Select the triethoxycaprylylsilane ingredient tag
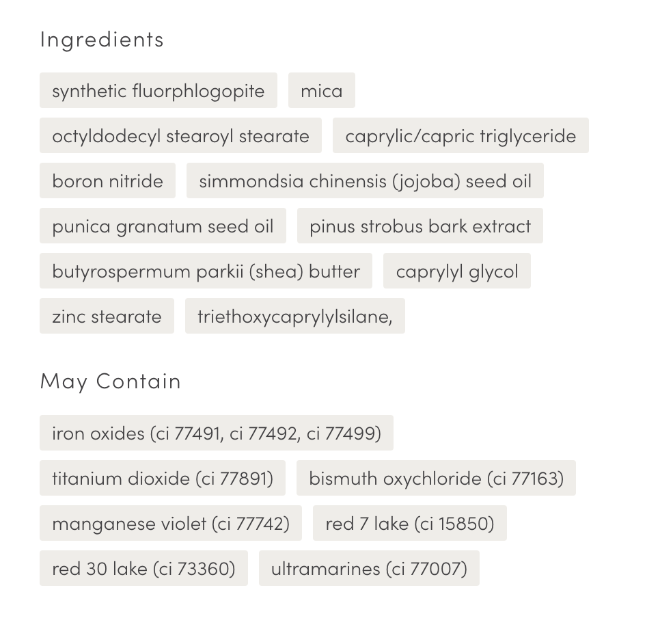 [295, 316]
